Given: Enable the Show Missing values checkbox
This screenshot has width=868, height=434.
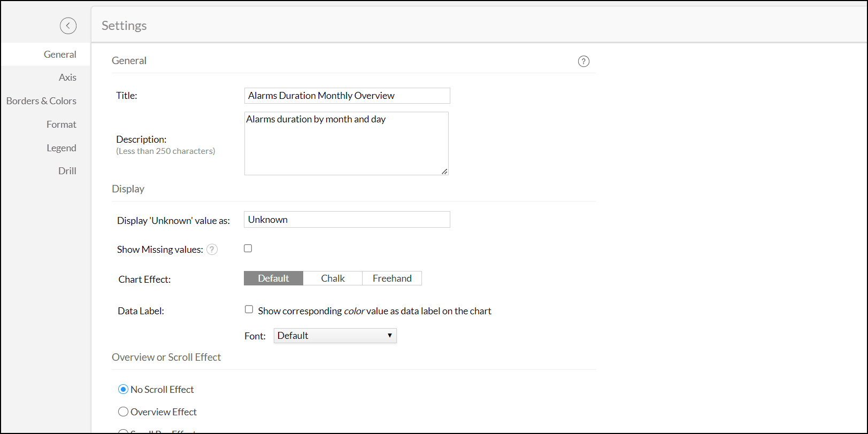Looking at the screenshot, I should click(x=248, y=249).
